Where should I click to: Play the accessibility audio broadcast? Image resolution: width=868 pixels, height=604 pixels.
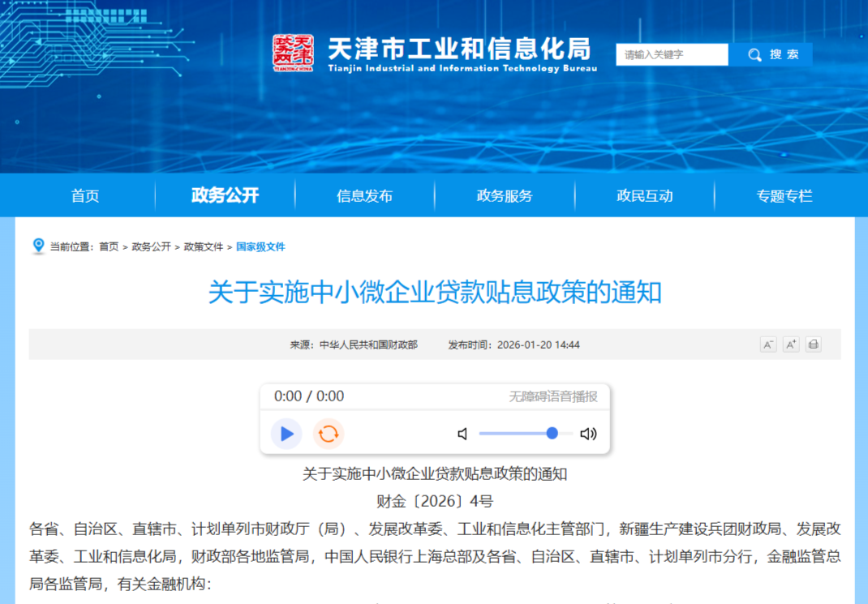(x=286, y=434)
